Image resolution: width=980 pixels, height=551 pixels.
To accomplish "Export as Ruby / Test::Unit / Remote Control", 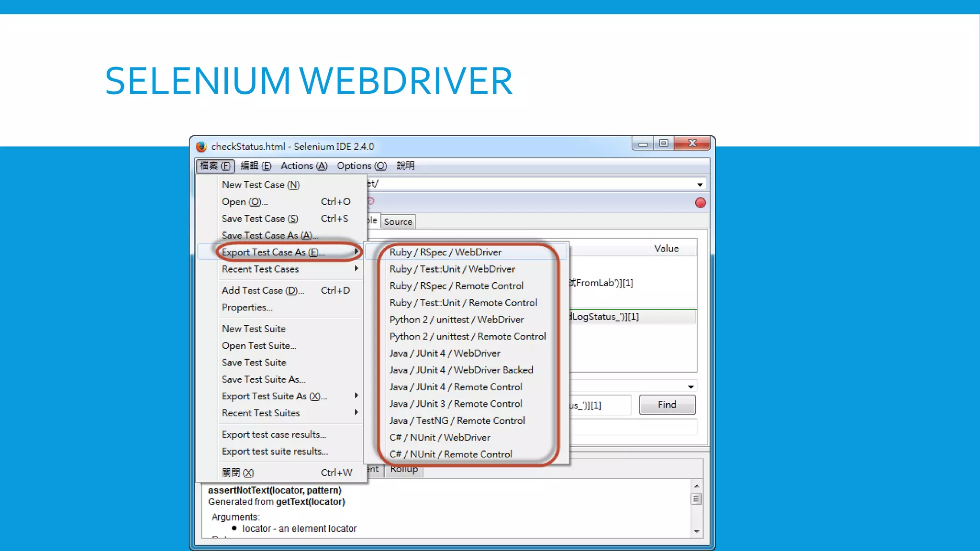I will pyautogui.click(x=467, y=303).
